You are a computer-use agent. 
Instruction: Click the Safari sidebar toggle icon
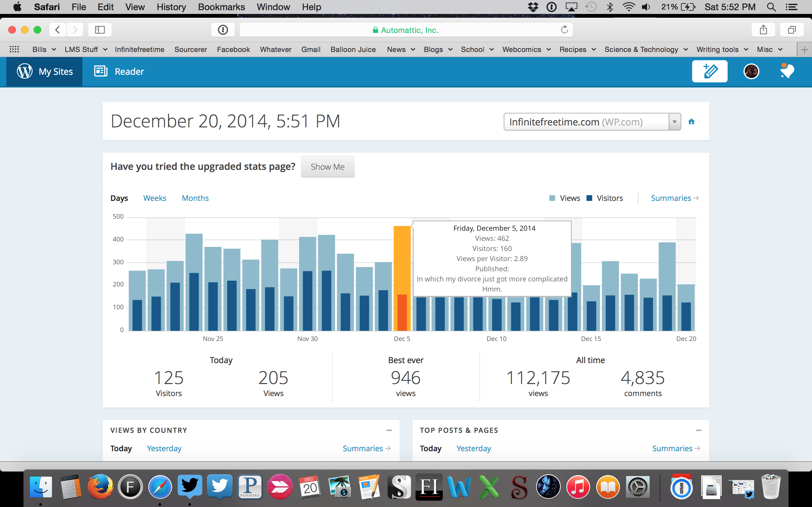point(100,30)
